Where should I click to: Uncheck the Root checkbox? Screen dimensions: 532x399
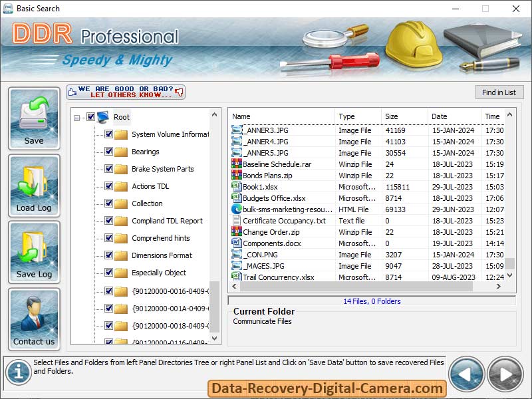pyautogui.click(x=90, y=117)
